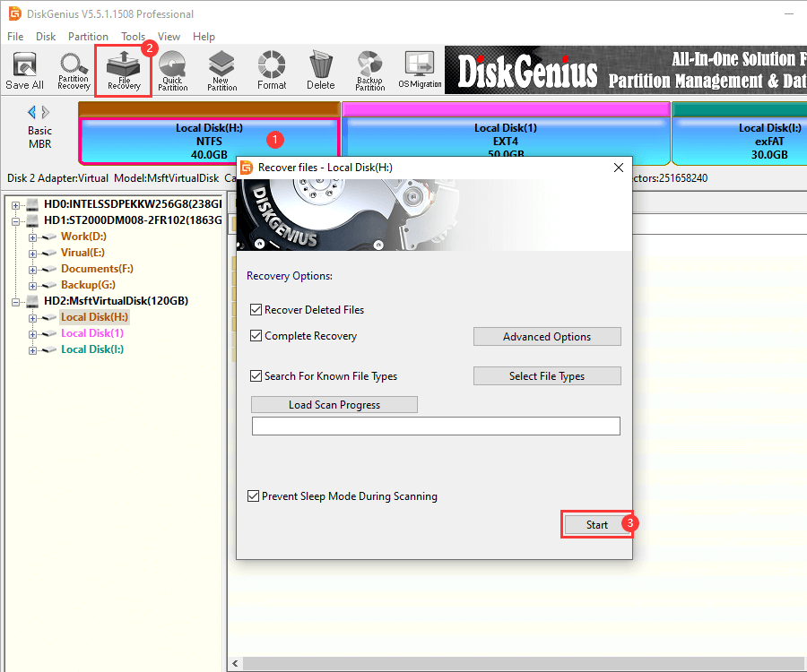
Task: Create a New Partition from toolbar
Action: [221, 71]
